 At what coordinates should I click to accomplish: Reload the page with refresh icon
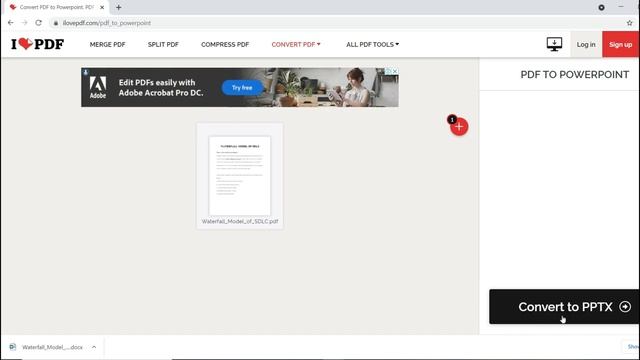(38, 23)
